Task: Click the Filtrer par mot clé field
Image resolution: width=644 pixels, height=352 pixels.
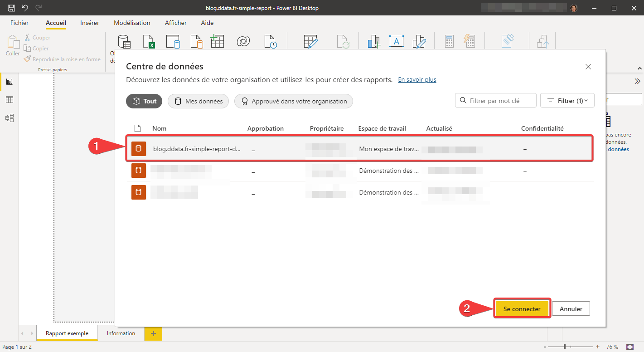Action: (496, 101)
